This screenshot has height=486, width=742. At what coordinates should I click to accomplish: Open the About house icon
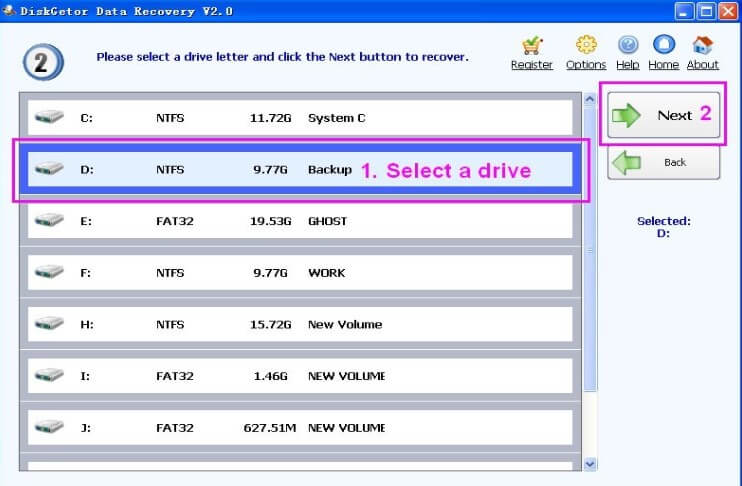coord(702,45)
